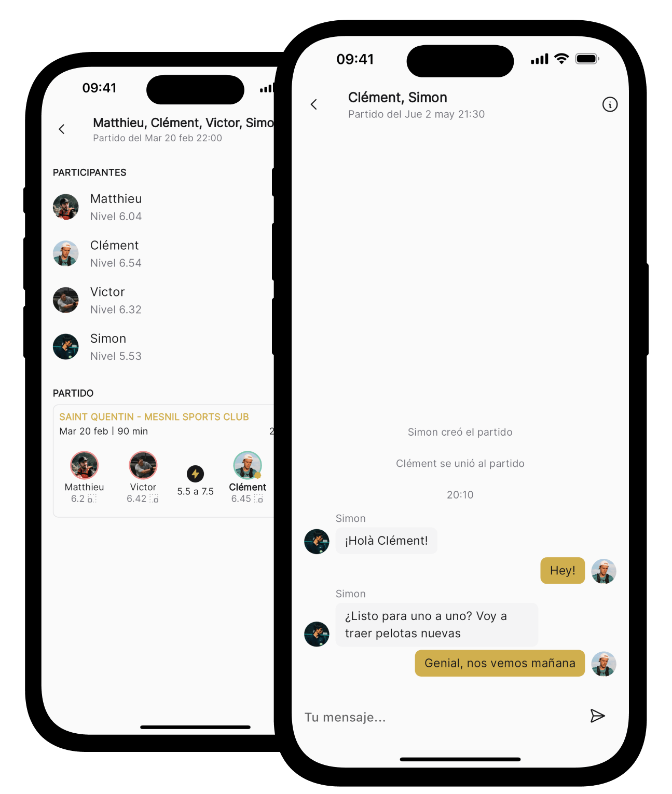Image resolution: width=672 pixels, height=794 pixels.
Task: Tap Victor's avatar in the match card
Action: [143, 465]
